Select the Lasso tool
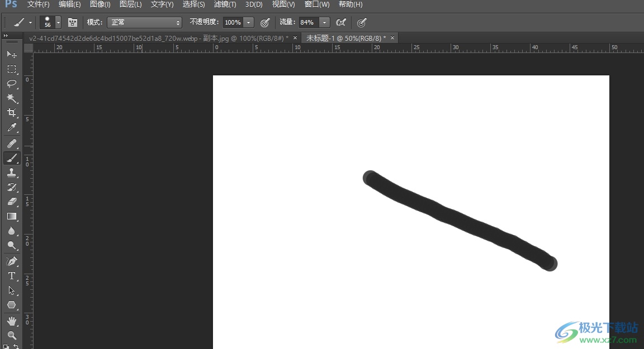 click(12, 84)
